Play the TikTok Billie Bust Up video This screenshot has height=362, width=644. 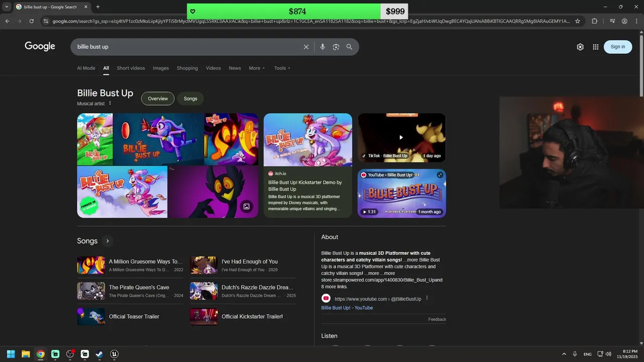(401, 137)
